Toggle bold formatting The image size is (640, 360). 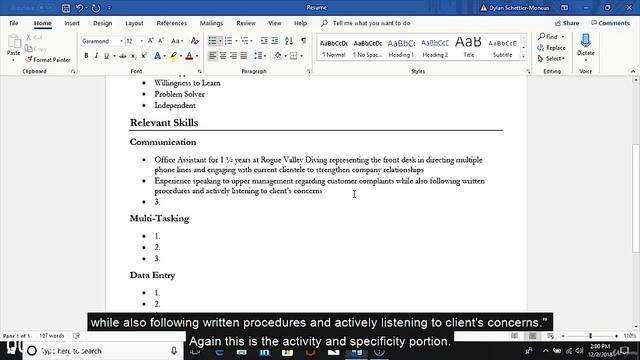[86, 56]
